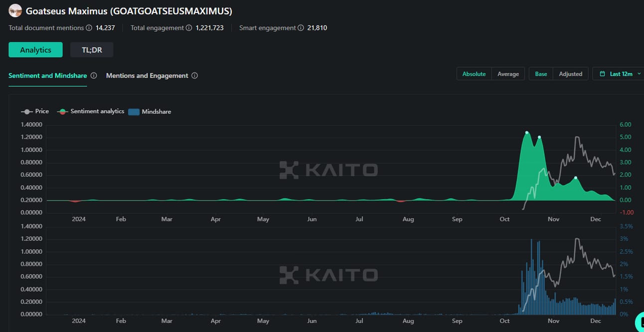Image resolution: width=644 pixels, height=332 pixels.
Task: Open info icon next to Total engagement
Action: point(189,28)
